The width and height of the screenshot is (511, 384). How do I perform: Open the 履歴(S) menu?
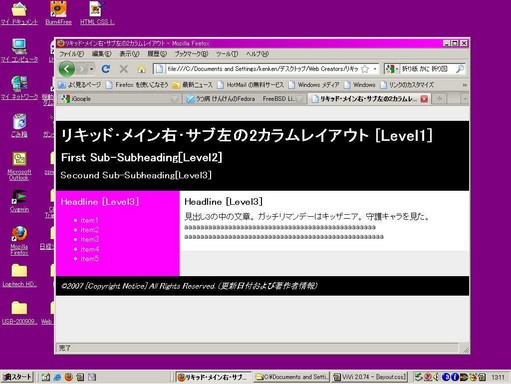pos(157,54)
